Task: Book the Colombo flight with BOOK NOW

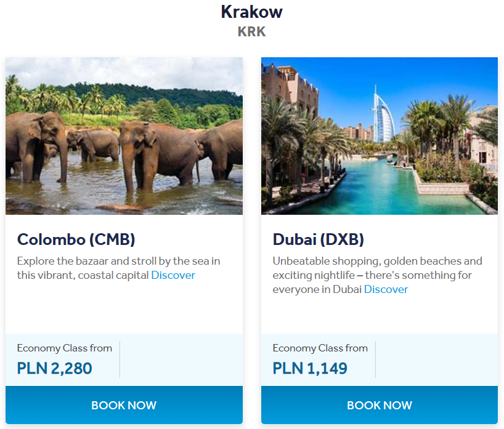Action: (124, 405)
